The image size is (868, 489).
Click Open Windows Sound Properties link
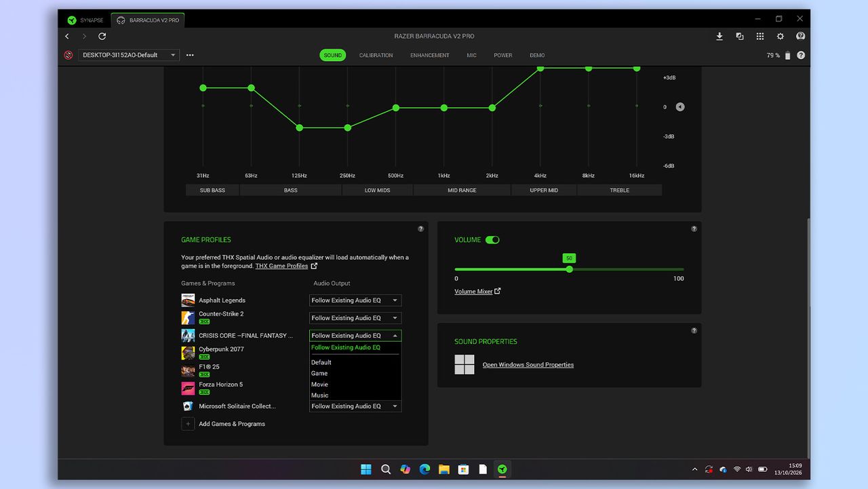click(528, 365)
